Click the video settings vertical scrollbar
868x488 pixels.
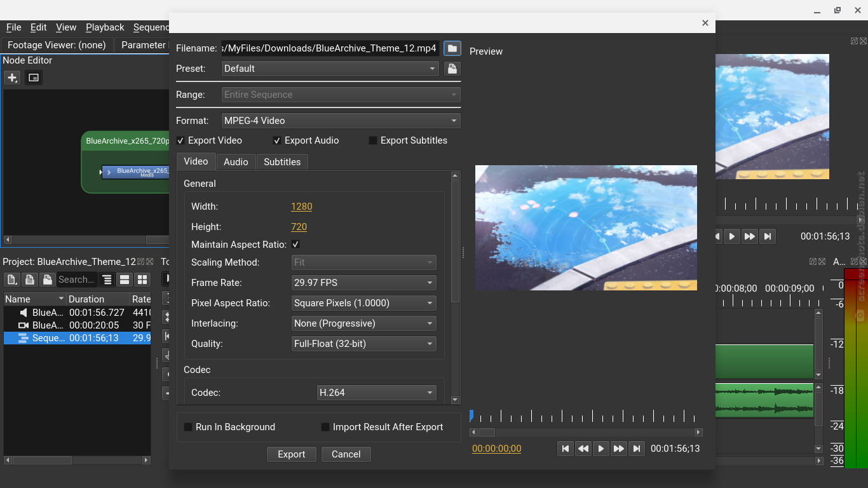[x=455, y=241]
